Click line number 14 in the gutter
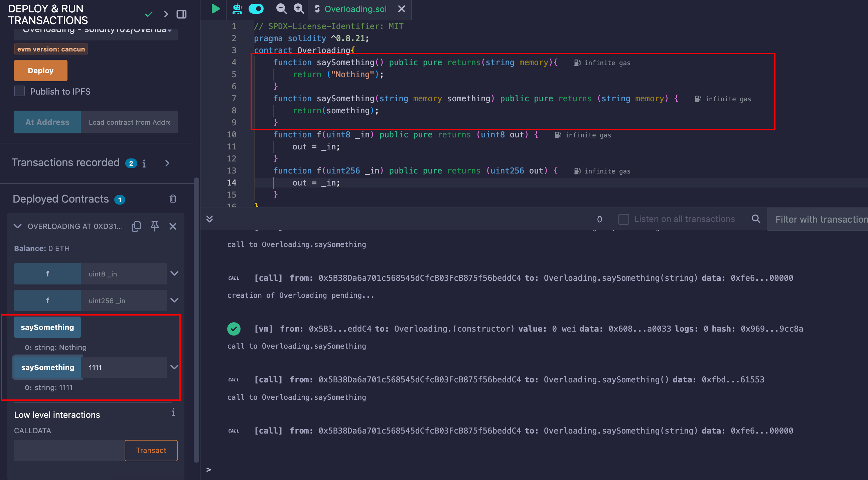The width and height of the screenshot is (868, 480). click(x=232, y=183)
